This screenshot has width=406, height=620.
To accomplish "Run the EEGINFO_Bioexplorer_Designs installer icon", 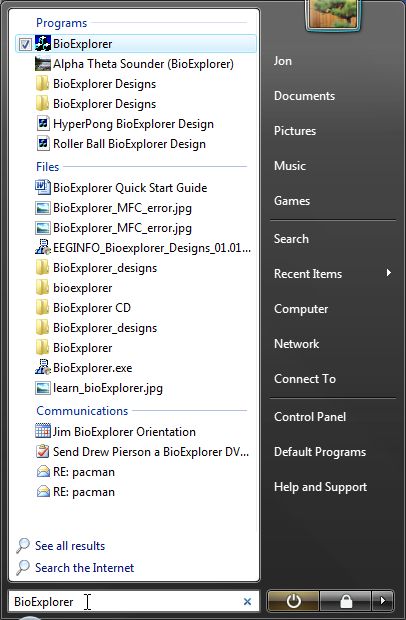I will [x=43, y=247].
